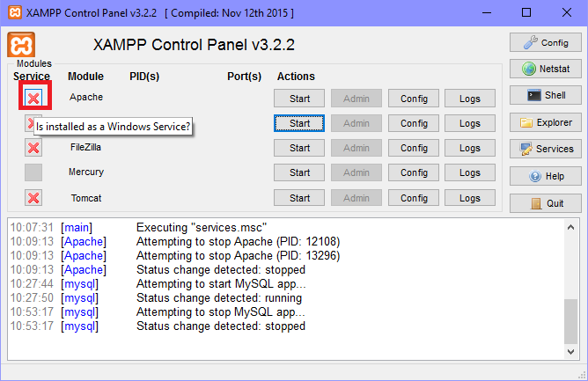Open the Windows Services button
This screenshot has height=381, width=588.
coord(545,149)
